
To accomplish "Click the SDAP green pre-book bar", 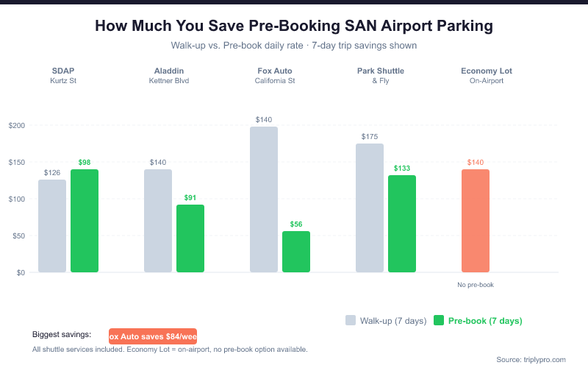I will pos(85,221).
